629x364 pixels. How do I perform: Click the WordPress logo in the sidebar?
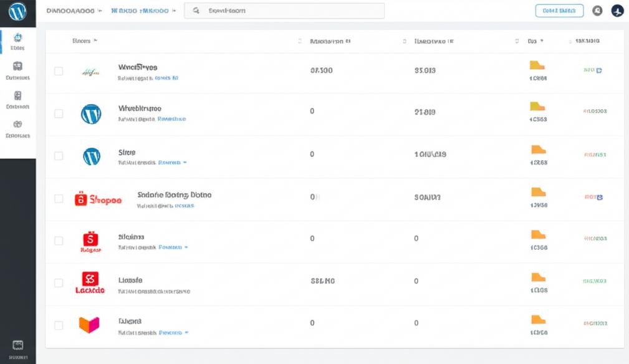[17, 11]
